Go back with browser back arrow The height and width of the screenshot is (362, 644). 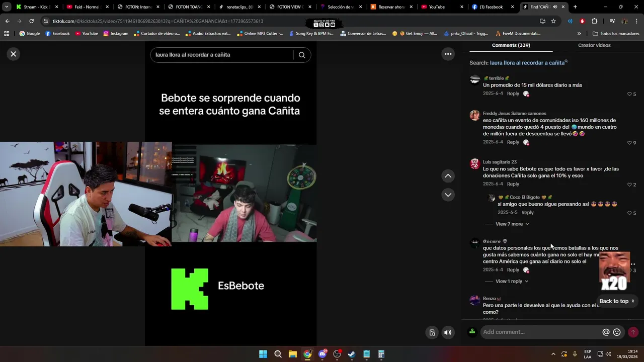pos(7,21)
